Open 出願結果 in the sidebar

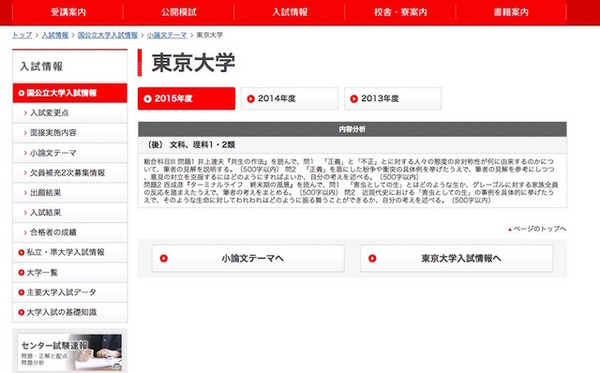click(70, 193)
